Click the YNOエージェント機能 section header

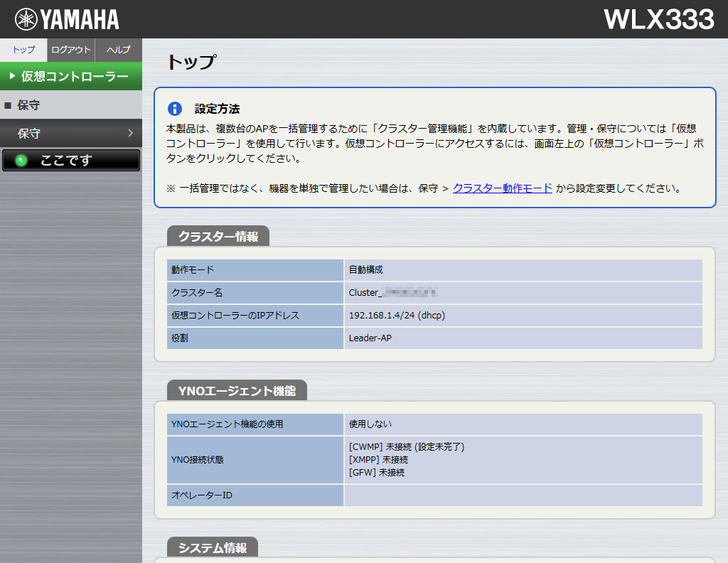click(x=237, y=390)
